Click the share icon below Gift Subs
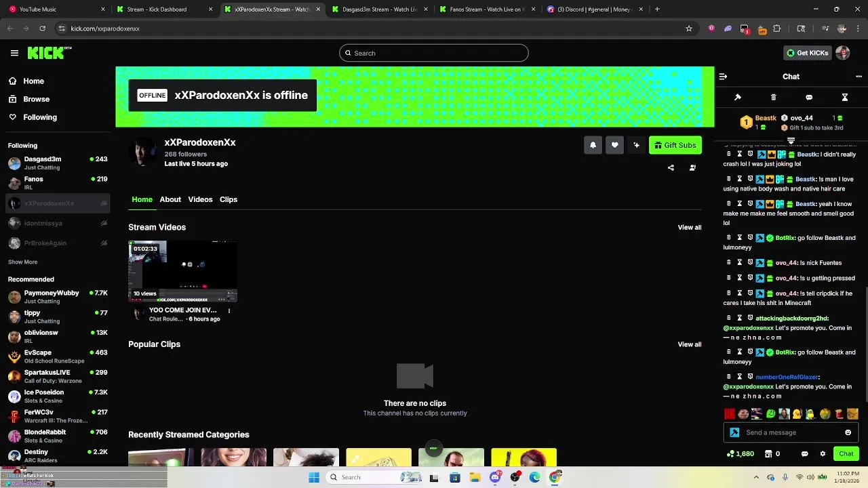868x488 pixels. tap(671, 167)
